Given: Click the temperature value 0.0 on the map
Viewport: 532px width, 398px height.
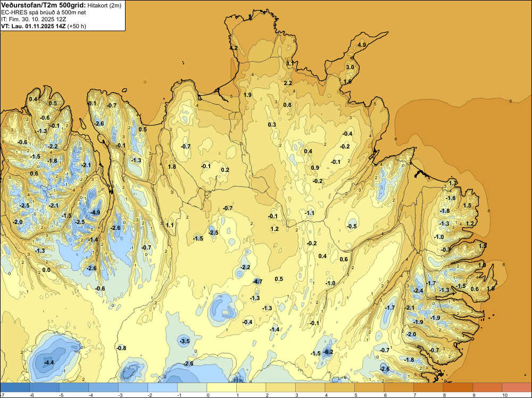Looking at the screenshot, I should tap(46, 270).
